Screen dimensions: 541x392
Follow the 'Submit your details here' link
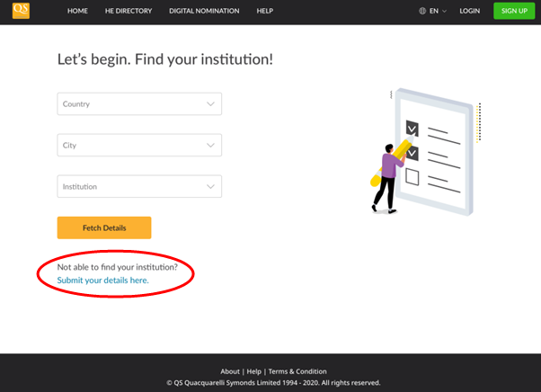click(x=102, y=281)
